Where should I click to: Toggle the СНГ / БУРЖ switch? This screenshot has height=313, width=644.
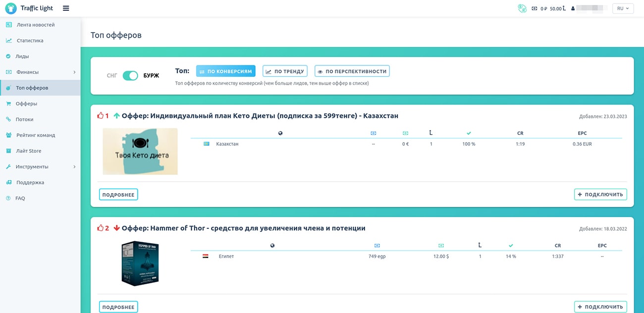(x=130, y=76)
